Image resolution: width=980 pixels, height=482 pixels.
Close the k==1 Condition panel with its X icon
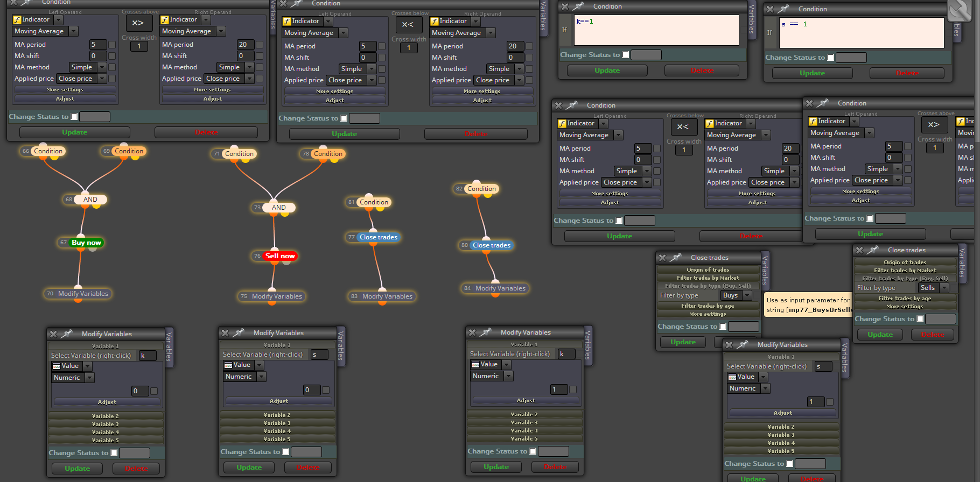[x=564, y=6]
